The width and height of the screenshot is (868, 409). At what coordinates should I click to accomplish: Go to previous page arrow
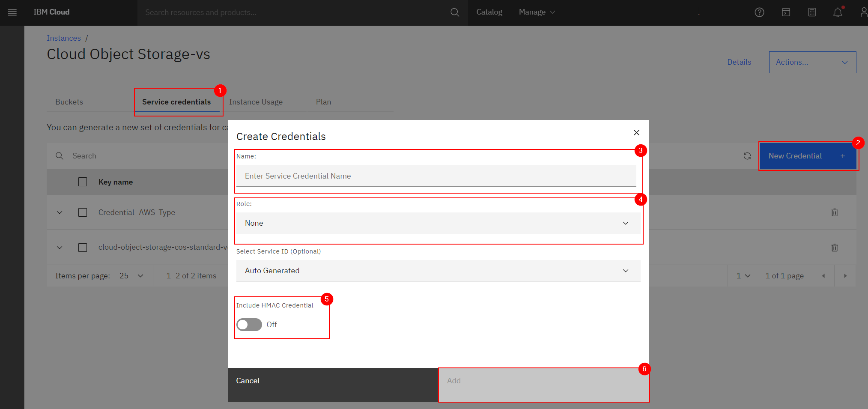point(823,276)
